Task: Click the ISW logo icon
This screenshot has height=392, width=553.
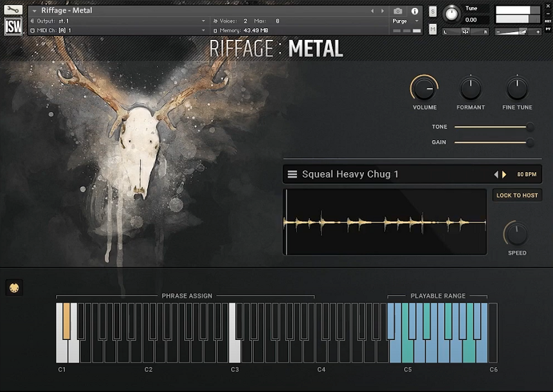Action: (13, 26)
